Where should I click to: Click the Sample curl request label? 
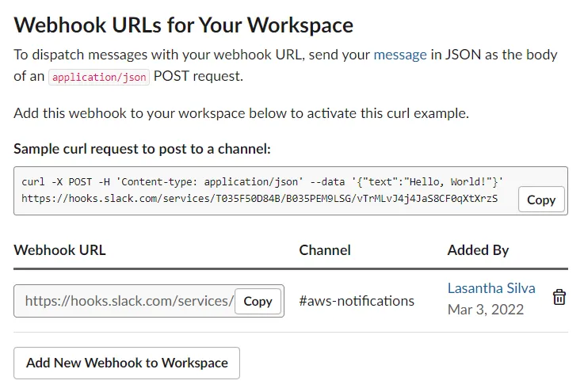[x=143, y=149]
